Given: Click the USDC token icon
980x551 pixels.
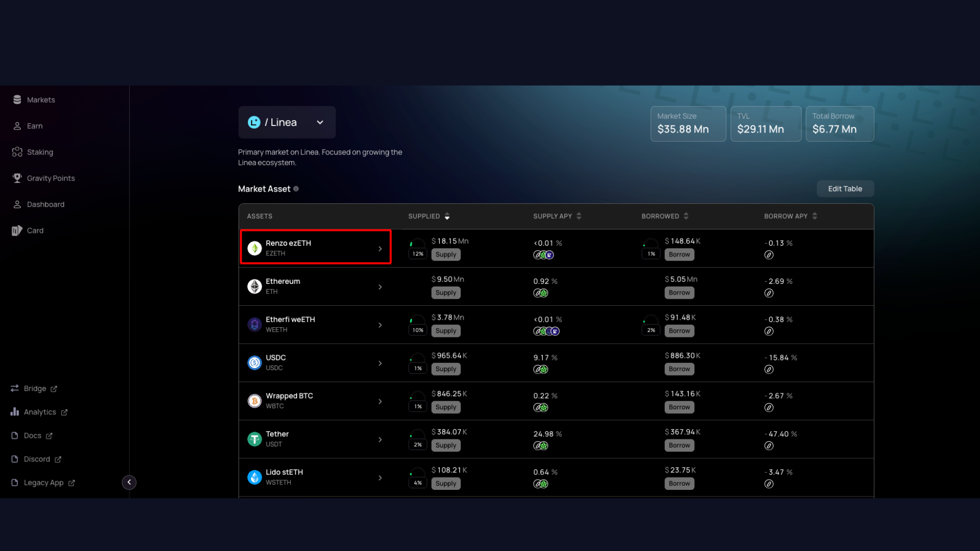Looking at the screenshot, I should [255, 363].
